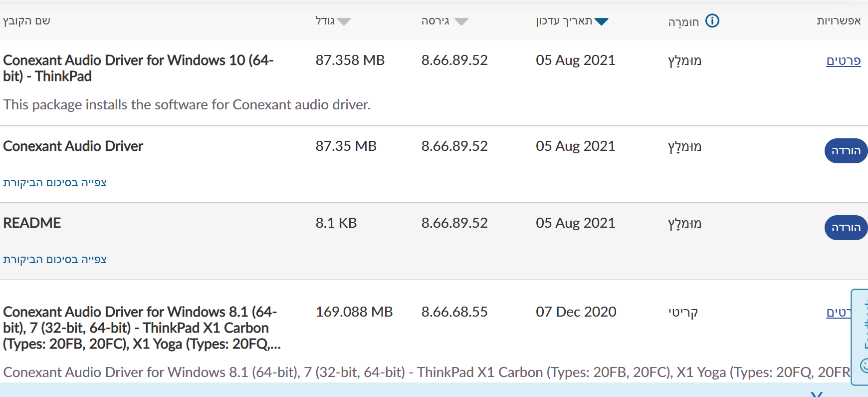Image resolution: width=868 pixels, height=397 pixels.
Task: Click the README file name
Action: pos(32,223)
